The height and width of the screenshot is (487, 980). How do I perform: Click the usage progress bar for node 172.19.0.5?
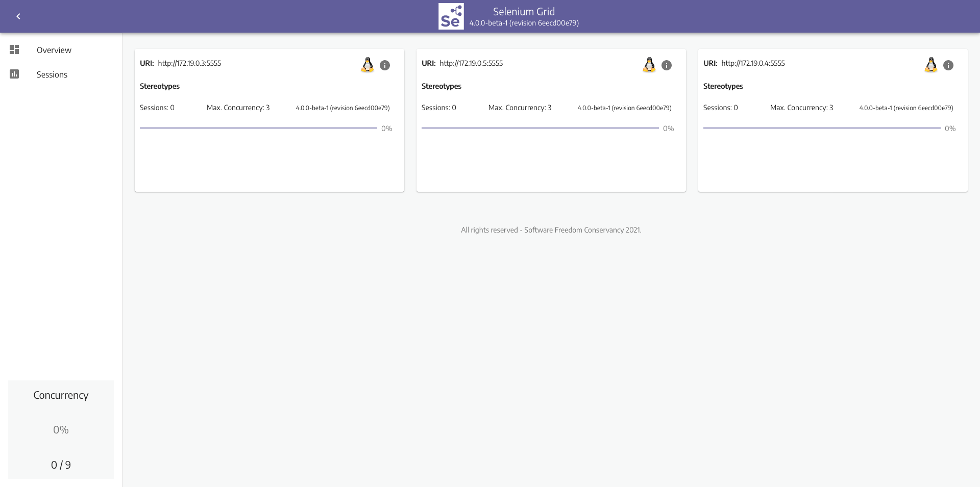[x=540, y=128]
